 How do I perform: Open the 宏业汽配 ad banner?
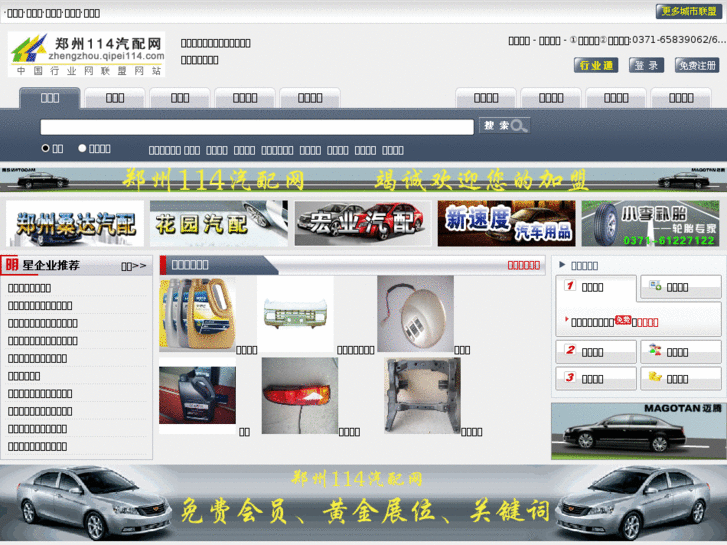pyautogui.click(x=363, y=223)
